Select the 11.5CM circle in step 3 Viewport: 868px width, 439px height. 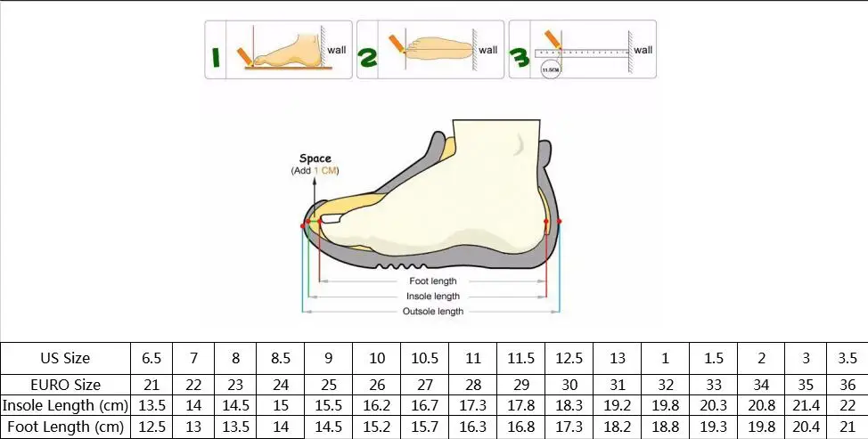pyautogui.click(x=550, y=69)
